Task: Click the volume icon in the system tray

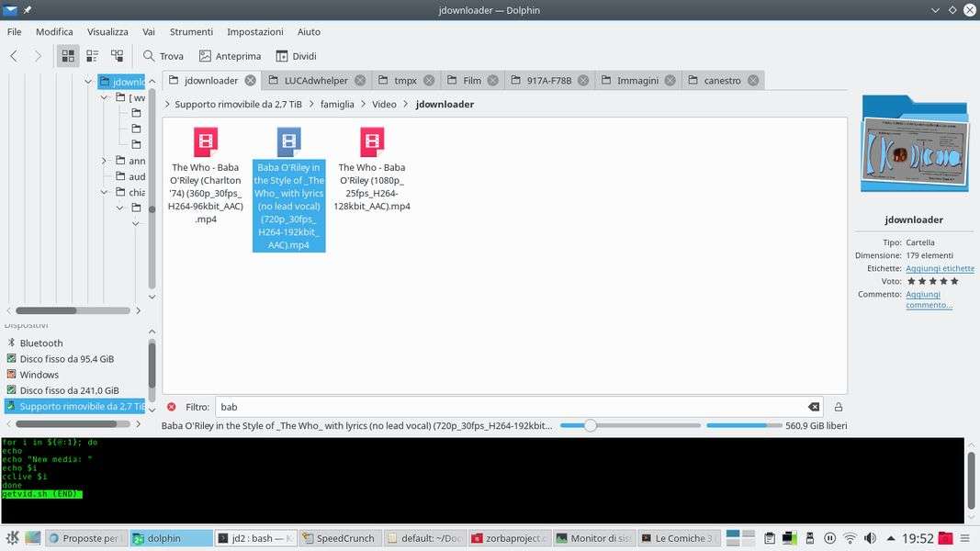Action: pos(870,538)
